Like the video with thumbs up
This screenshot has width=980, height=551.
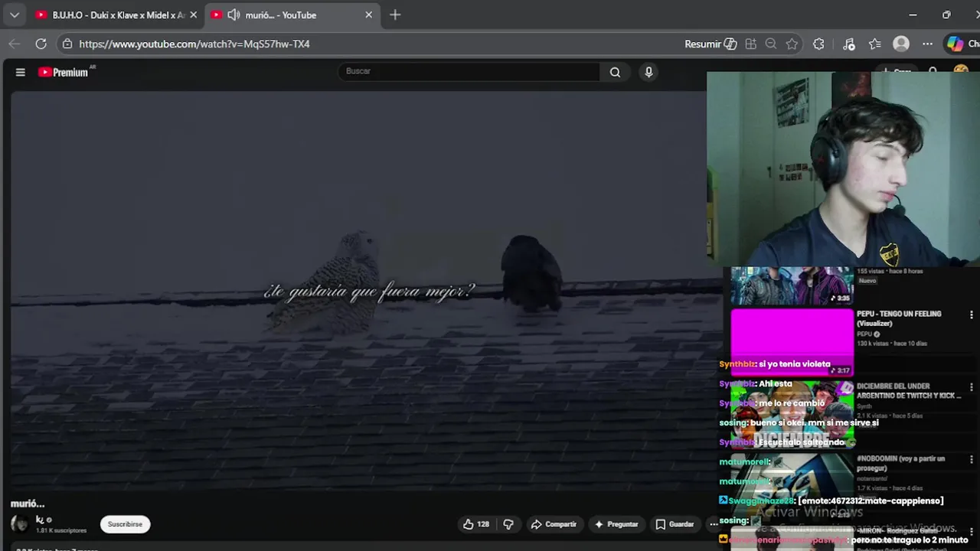pos(475,524)
